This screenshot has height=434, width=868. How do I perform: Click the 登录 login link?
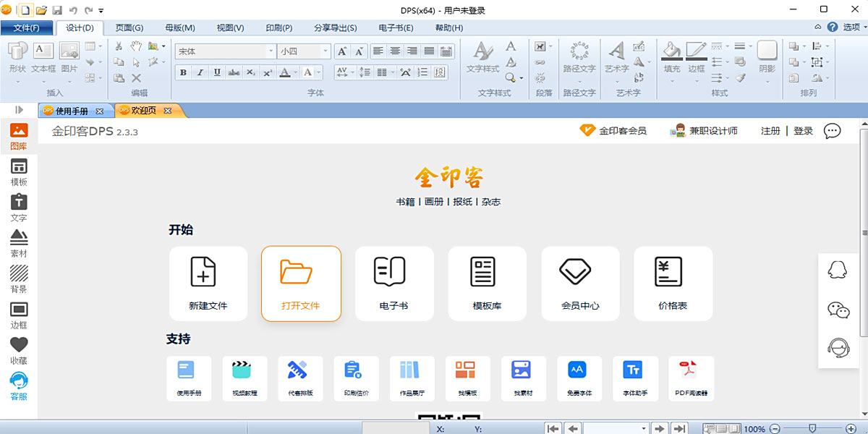coord(804,131)
